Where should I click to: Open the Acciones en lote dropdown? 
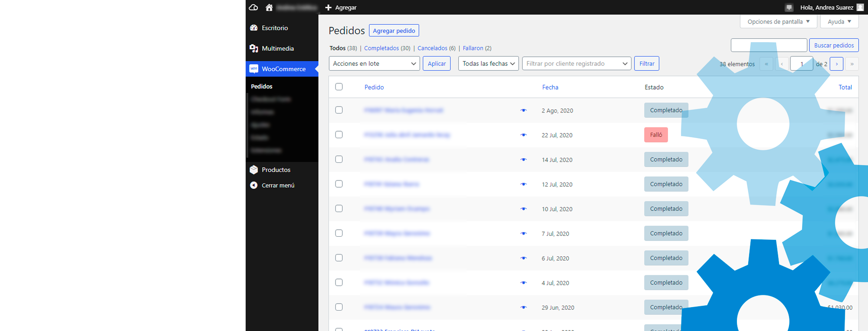pos(374,63)
